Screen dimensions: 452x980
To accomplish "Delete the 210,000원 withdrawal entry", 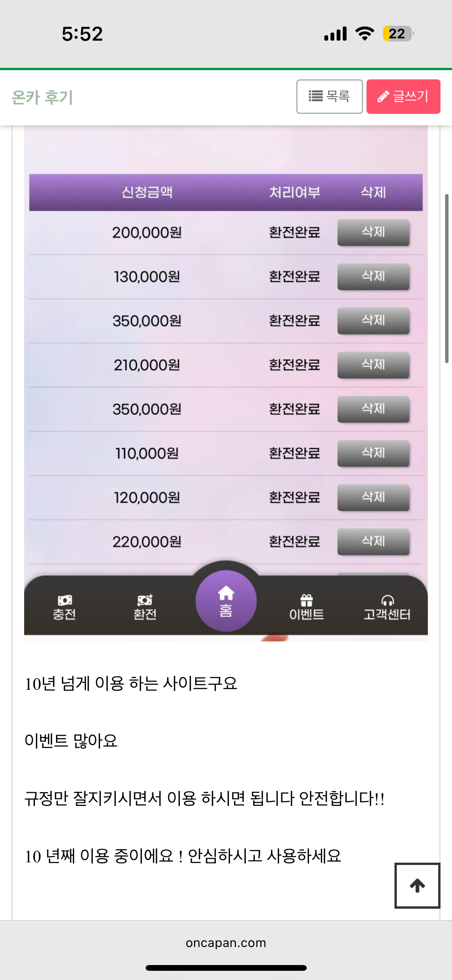I will point(373,365).
